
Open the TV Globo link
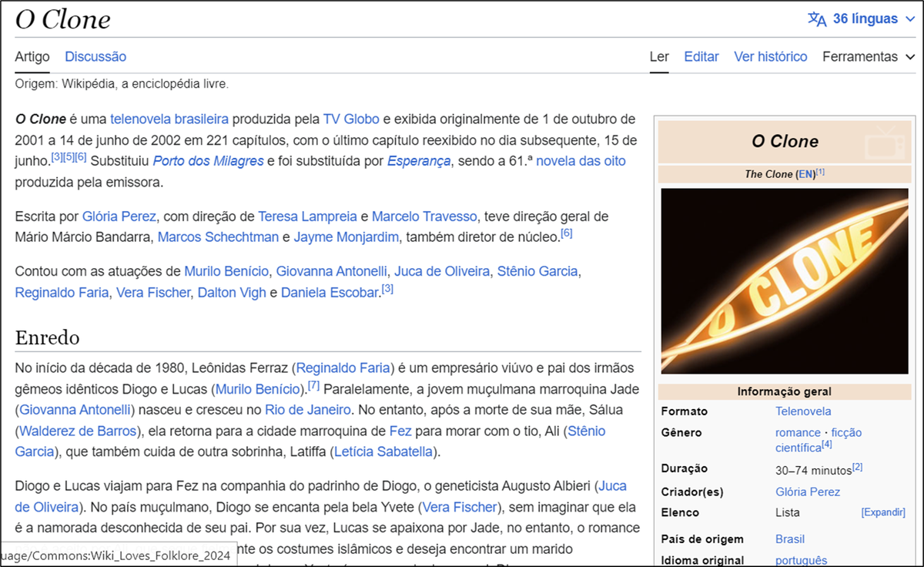[351, 119]
